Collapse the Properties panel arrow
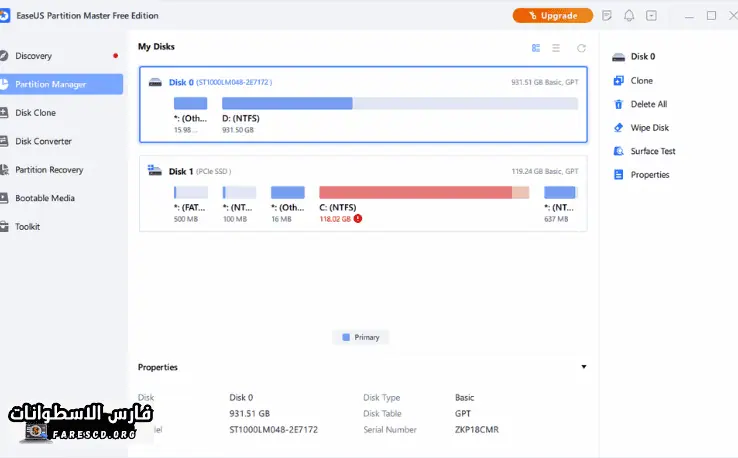The image size is (738, 458). [584, 367]
